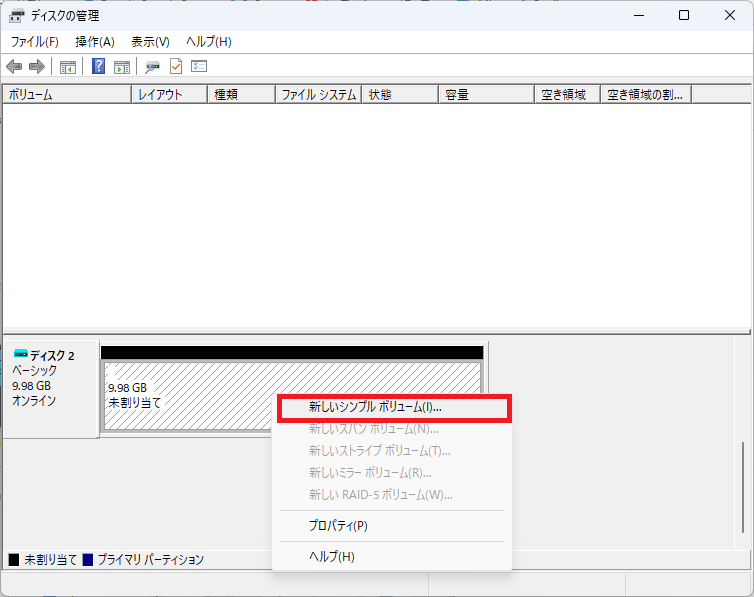Select 新しいシンプル ボリューム(I)... in context menu
This screenshot has height=597, width=754.
click(x=394, y=408)
